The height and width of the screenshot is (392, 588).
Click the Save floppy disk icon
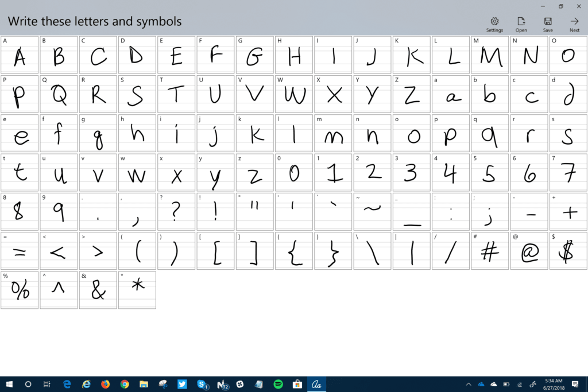point(548,22)
